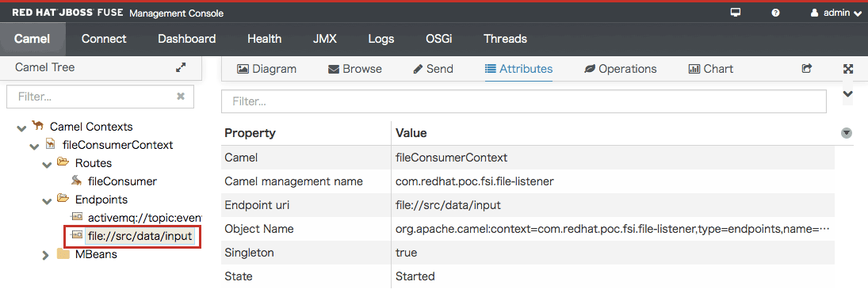Switch to the Diagram view
868x293 pixels.
(x=267, y=69)
